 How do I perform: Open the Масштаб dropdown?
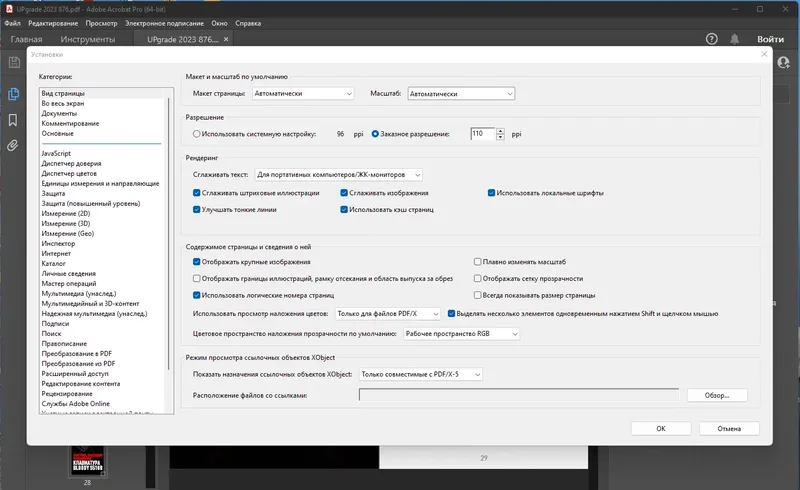click(461, 93)
